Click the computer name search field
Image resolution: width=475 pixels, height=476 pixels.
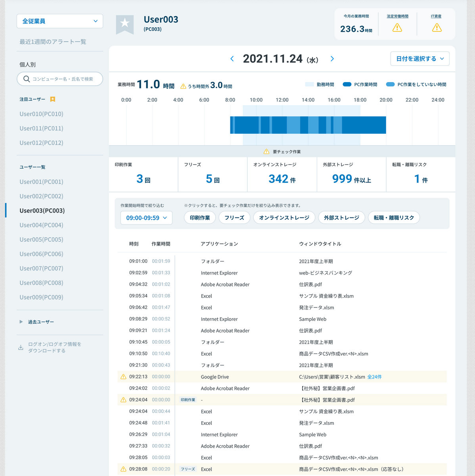(60, 79)
